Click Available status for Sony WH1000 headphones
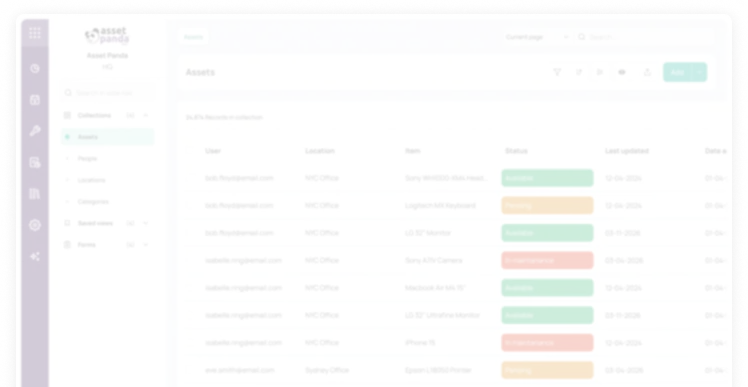Image resolution: width=748 pixels, height=387 pixels. click(547, 178)
